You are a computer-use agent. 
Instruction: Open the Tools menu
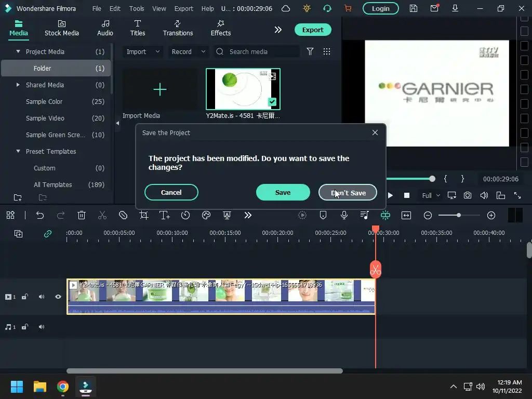pos(137,8)
